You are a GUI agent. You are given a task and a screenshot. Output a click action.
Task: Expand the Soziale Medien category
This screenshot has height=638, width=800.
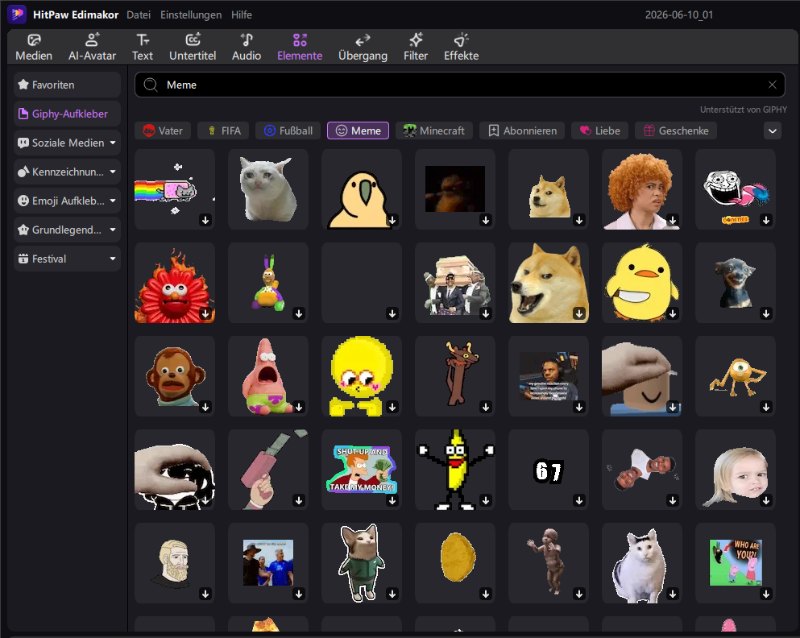click(67, 143)
